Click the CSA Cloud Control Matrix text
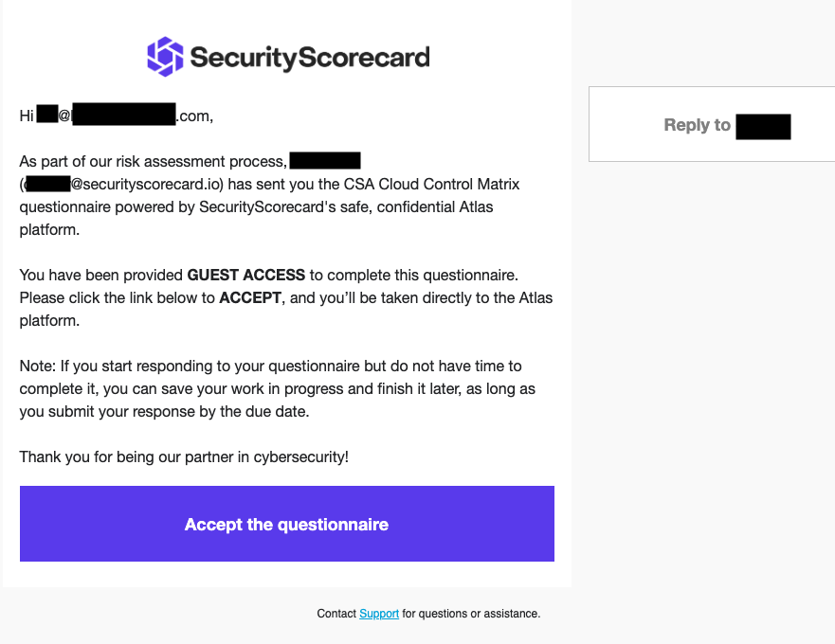Image resolution: width=835 pixels, height=644 pixels. point(432,184)
